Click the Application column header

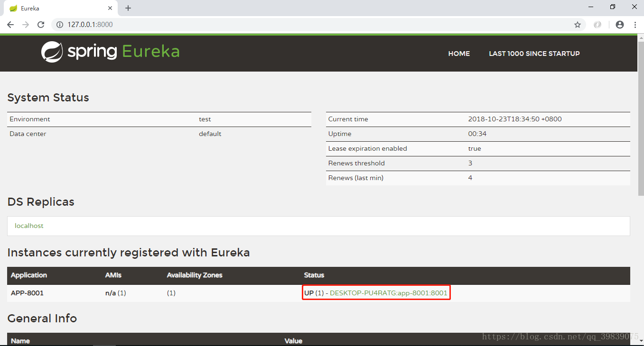pos(29,275)
